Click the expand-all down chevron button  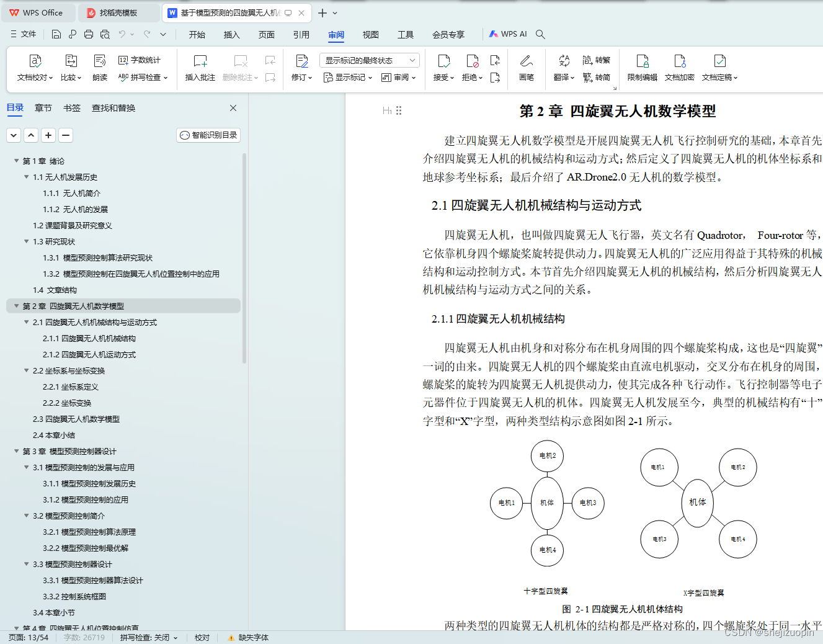14,135
